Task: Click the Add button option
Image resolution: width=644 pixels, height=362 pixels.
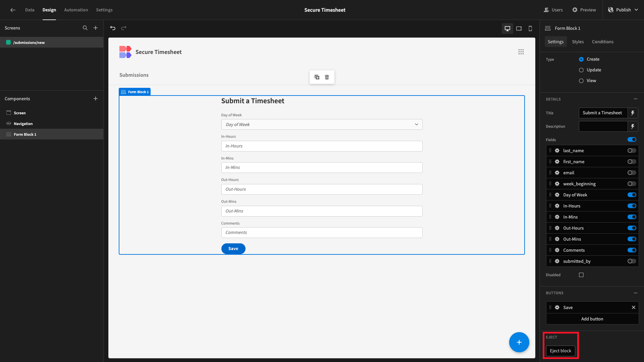Action: coord(592,319)
